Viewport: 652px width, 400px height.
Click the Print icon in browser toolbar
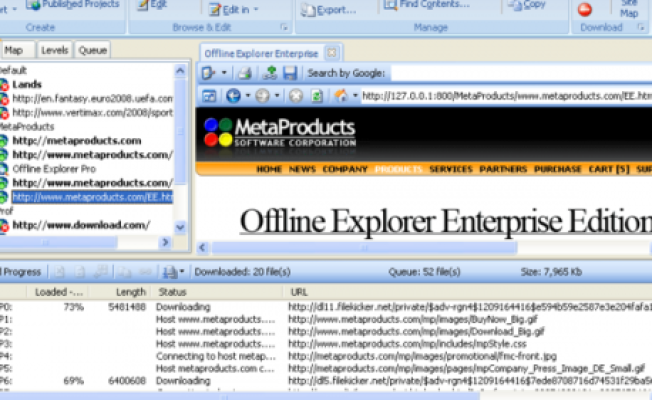[x=245, y=73]
